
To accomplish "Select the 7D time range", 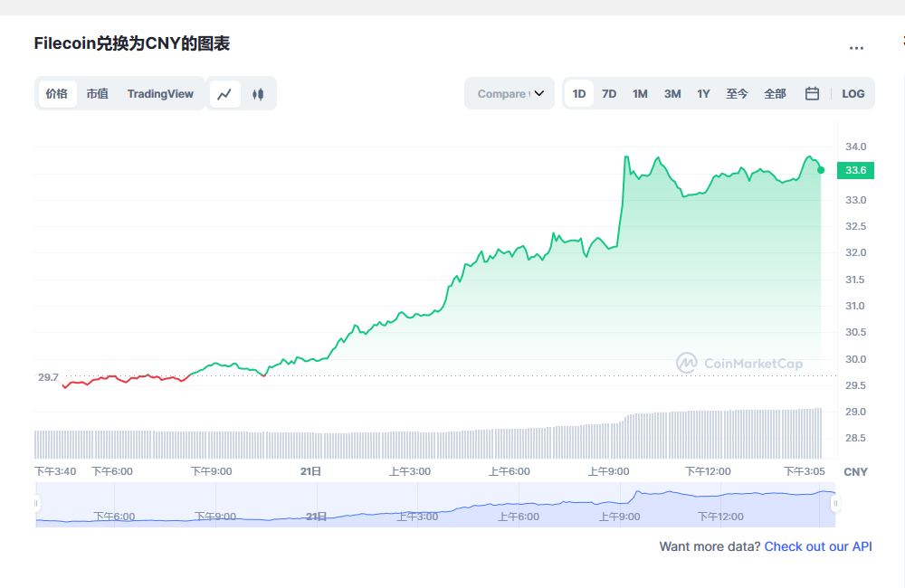I will 609,94.
